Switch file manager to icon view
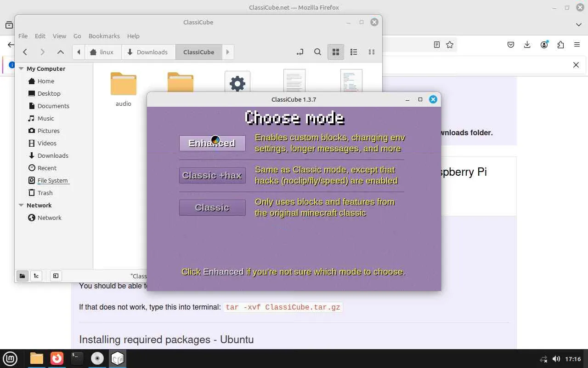This screenshot has height=368, width=588. 336,52
